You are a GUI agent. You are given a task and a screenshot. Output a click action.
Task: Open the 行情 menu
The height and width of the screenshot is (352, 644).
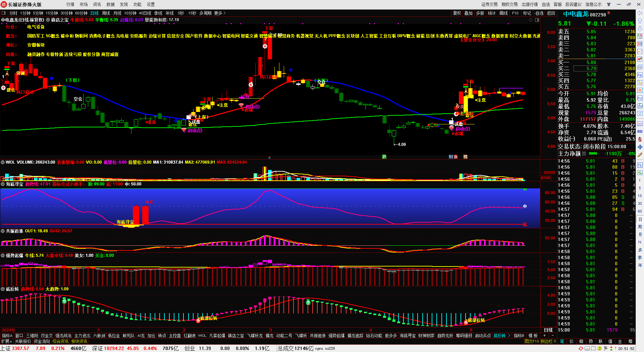70,4
